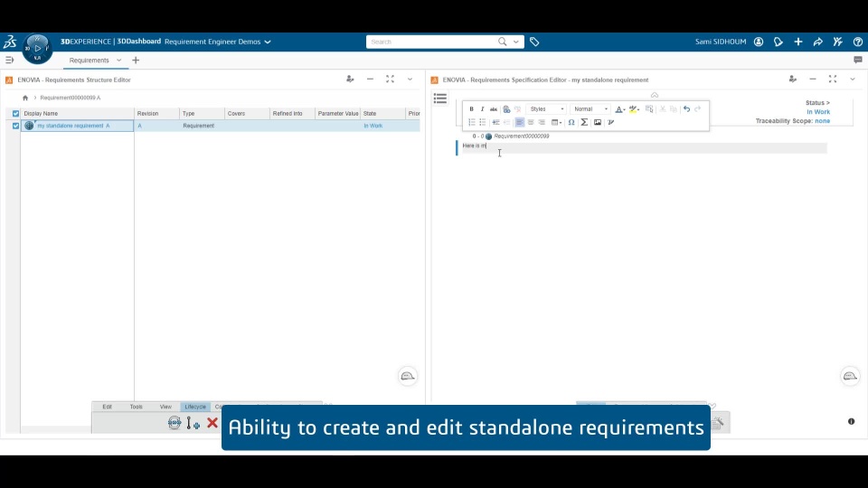The width and height of the screenshot is (868, 488).
Task: Click the Structure Editor share user icon
Action: click(350, 80)
